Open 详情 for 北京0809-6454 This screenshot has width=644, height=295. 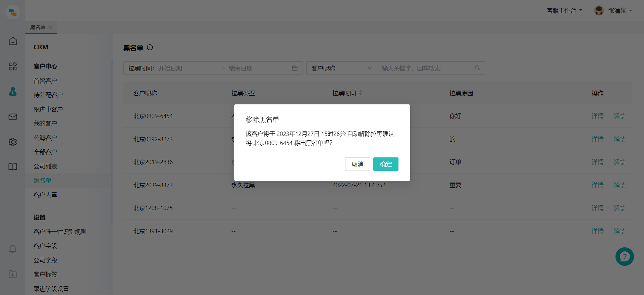[x=597, y=116]
